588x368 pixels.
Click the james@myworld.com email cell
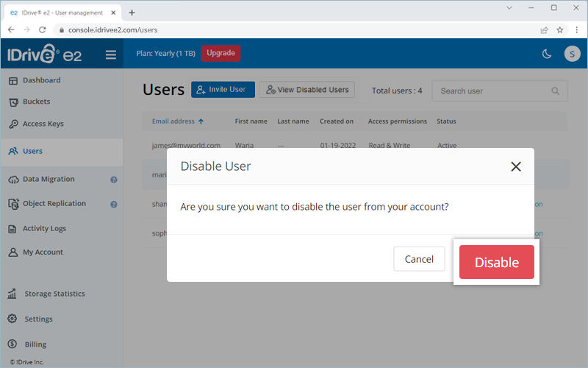[186, 145]
